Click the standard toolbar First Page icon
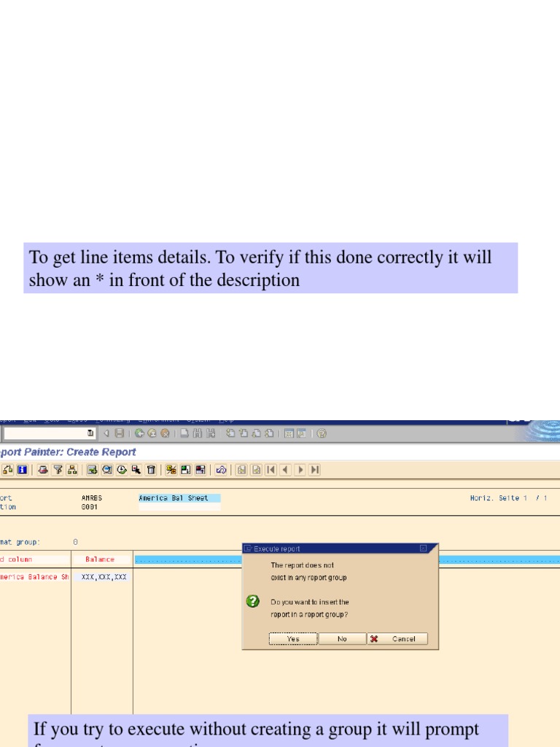 click(x=230, y=433)
